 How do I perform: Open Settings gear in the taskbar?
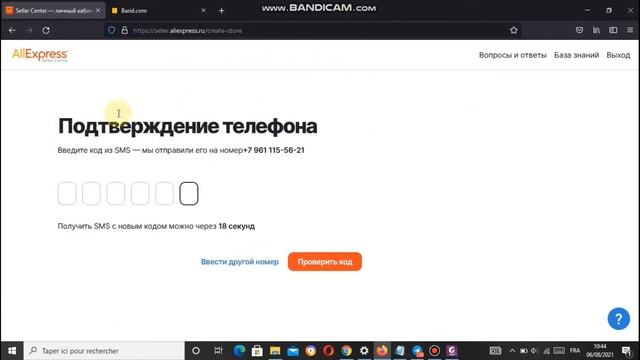coord(364,351)
